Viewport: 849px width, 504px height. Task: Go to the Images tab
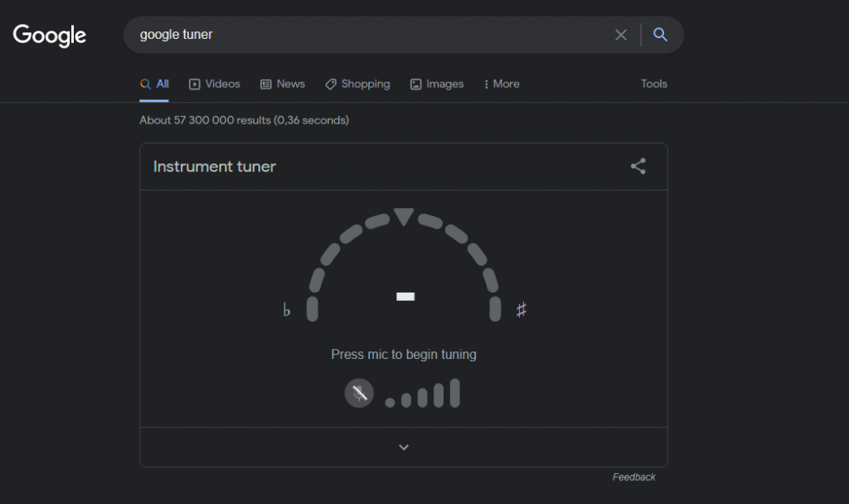pos(437,84)
